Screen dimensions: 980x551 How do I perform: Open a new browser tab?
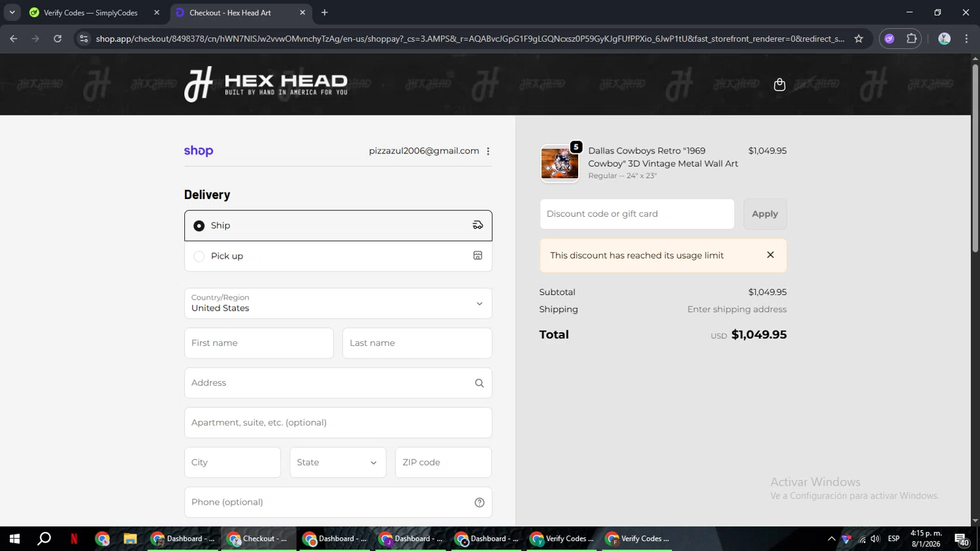click(x=325, y=12)
